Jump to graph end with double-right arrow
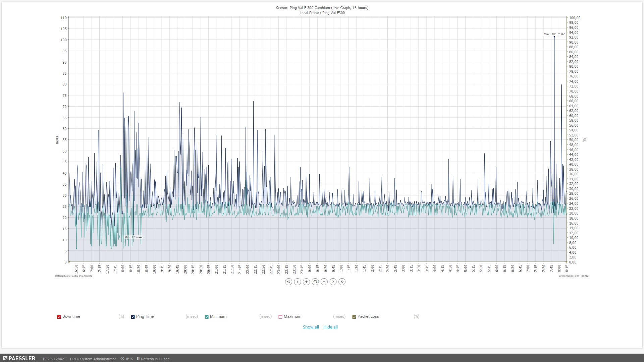Viewport: 644px width, 362px height. pos(342,282)
